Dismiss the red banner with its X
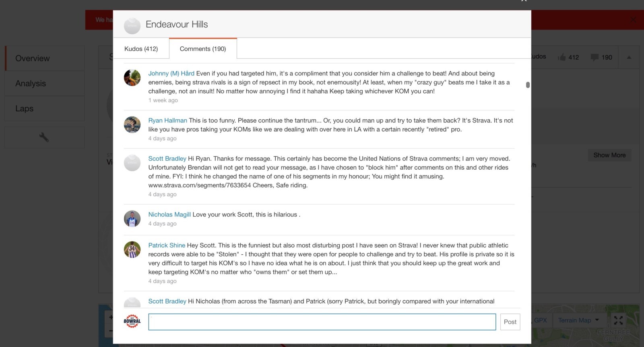The image size is (644, 347). 633,19
